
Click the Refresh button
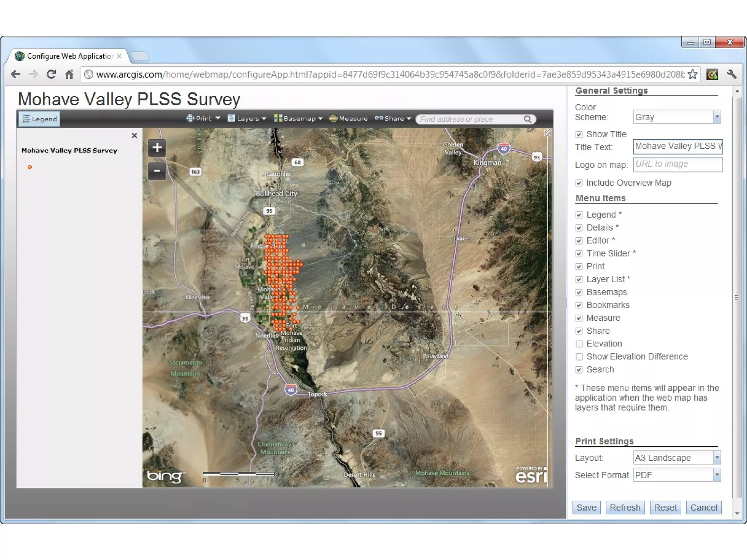pyautogui.click(x=625, y=507)
